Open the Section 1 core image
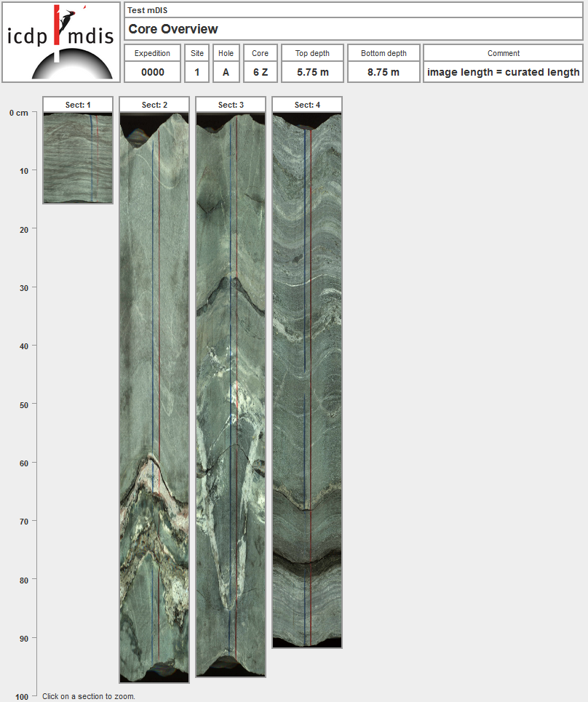 [x=78, y=158]
